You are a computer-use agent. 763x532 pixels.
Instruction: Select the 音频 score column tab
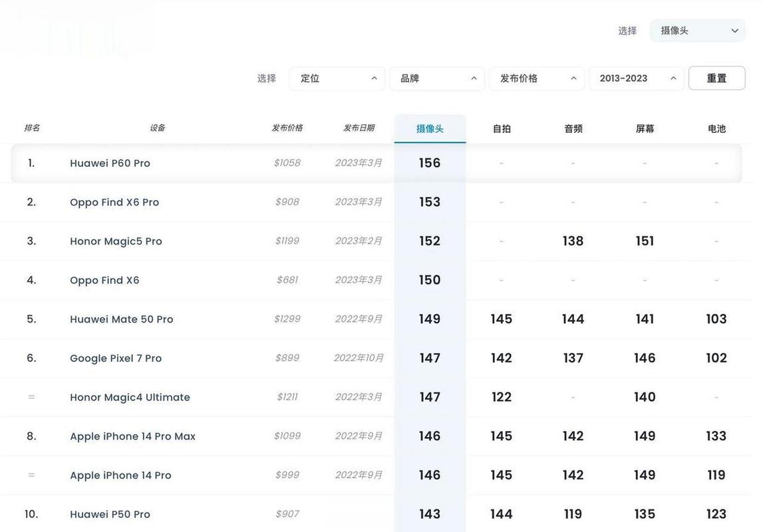point(573,129)
